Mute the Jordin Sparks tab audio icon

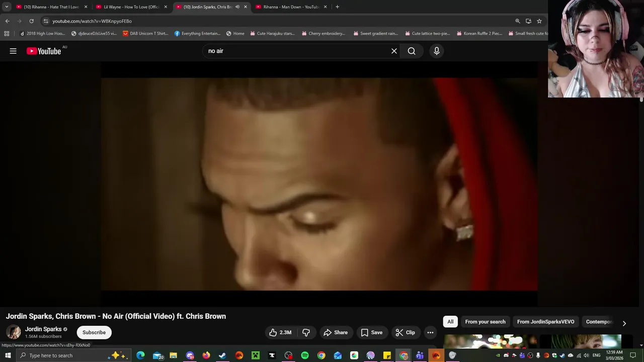[x=237, y=7]
